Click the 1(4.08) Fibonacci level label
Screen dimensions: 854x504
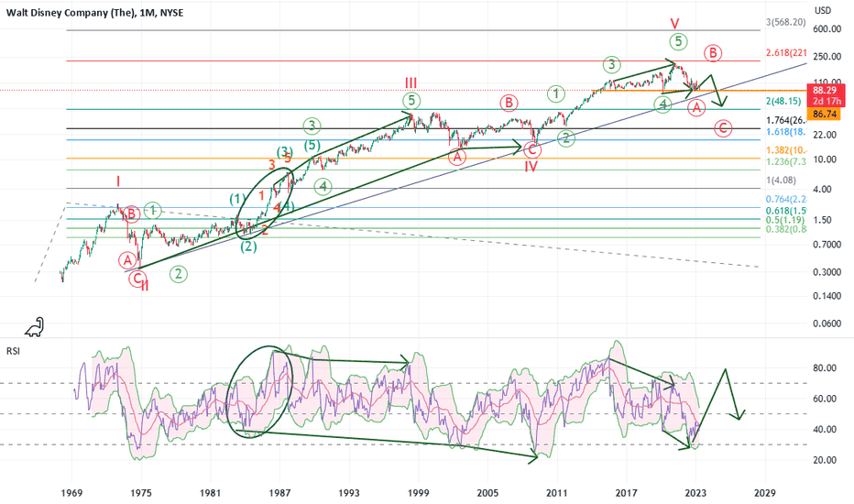(781, 181)
